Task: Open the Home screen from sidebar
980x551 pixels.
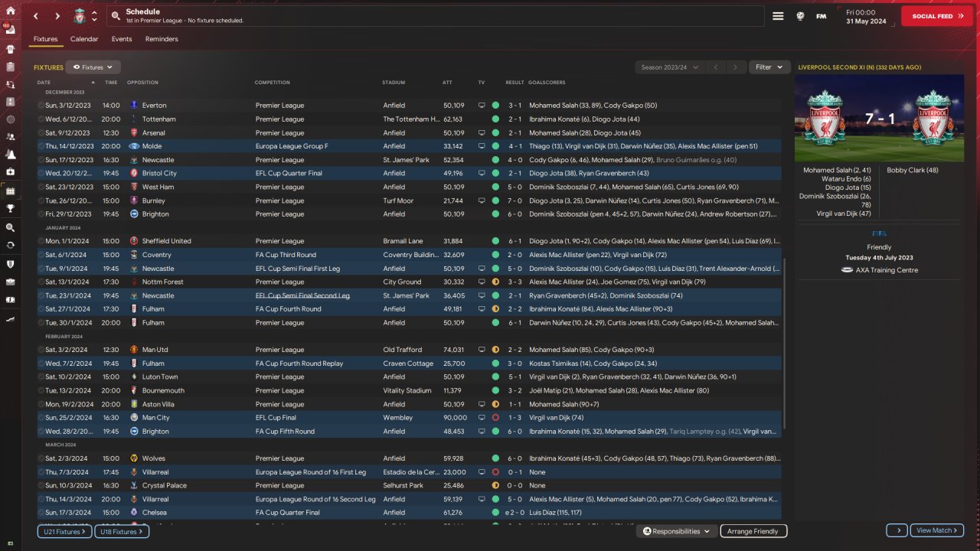Action: [10, 11]
